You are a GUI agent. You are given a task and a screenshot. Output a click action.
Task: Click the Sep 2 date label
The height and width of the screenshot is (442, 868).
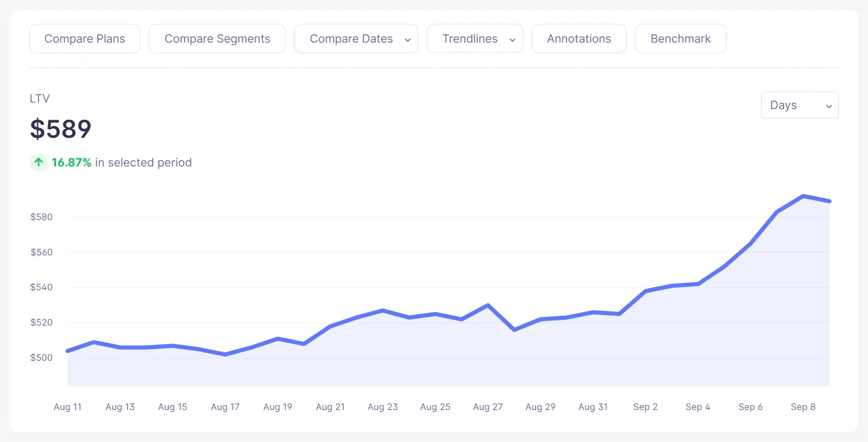(645, 407)
